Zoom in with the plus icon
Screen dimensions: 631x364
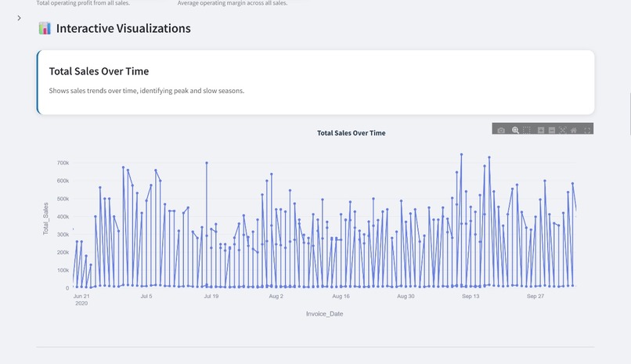coord(541,130)
